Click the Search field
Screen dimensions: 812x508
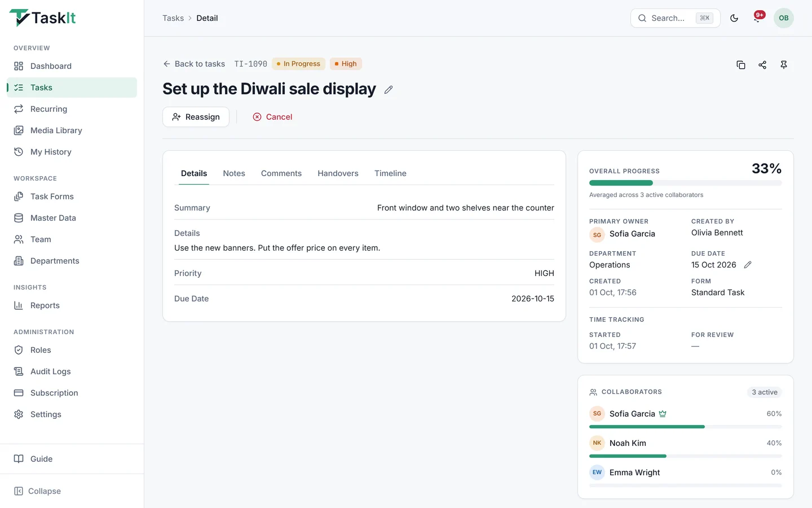675,18
